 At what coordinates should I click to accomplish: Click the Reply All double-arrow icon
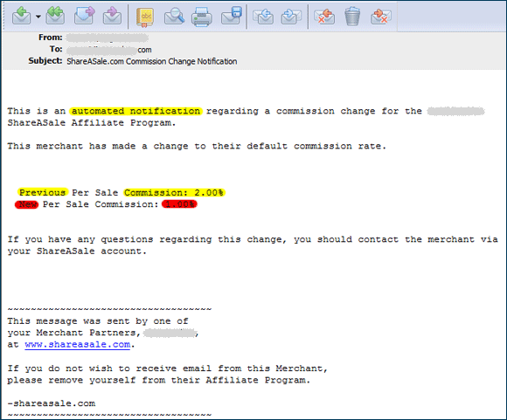pyautogui.click(x=55, y=16)
